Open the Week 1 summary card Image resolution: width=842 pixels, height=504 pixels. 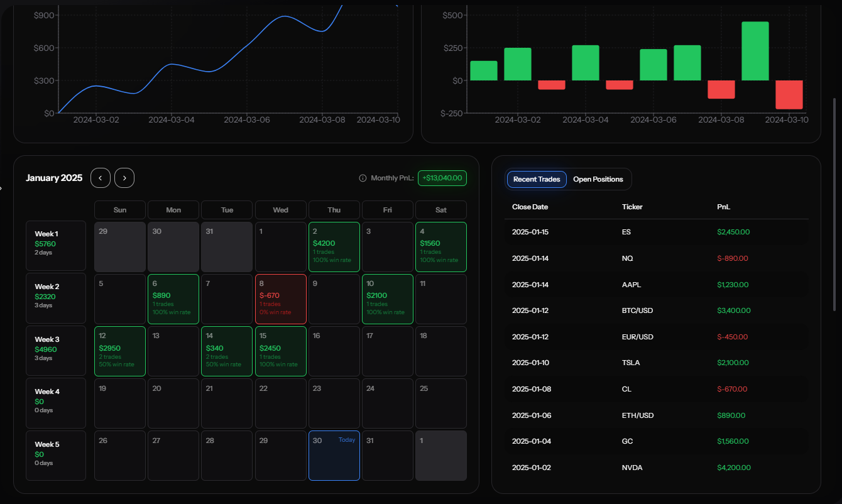(x=55, y=246)
